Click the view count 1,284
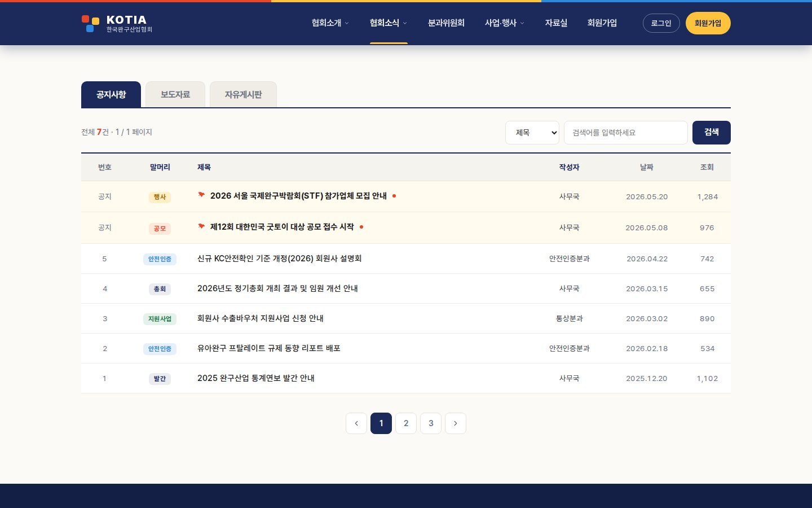 tap(708, 196)
